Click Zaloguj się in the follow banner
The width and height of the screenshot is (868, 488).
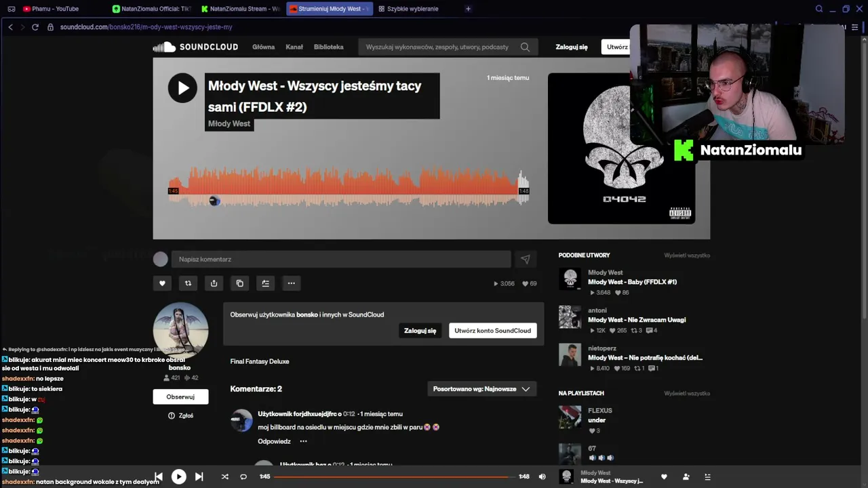click(420, 331)
